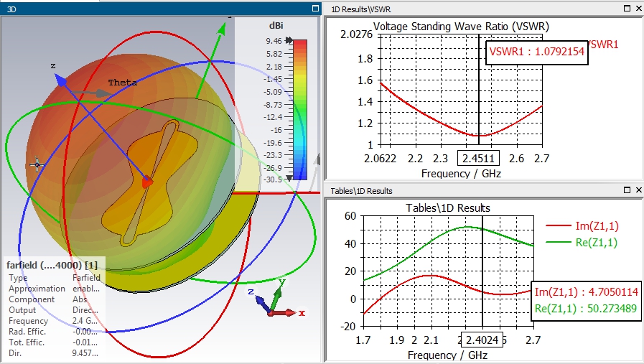This screenshot has width=644, height=364.
Task: Click the bow-tie shaped antenna patch
Action: pyautogui.click(x=150, y=183)
